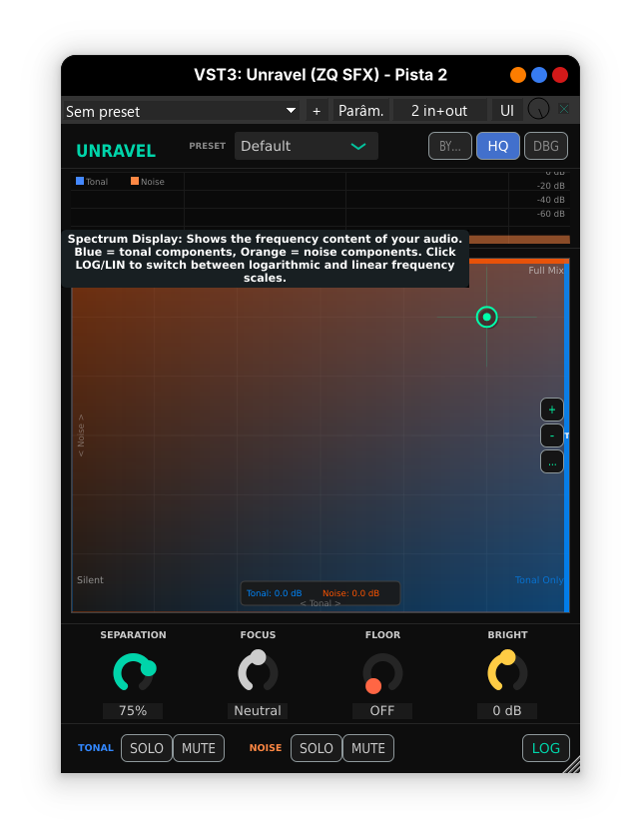The height and width of the screenshot is (840, 641).
Task: Solo the Tonal component
Action: (147, 748)
